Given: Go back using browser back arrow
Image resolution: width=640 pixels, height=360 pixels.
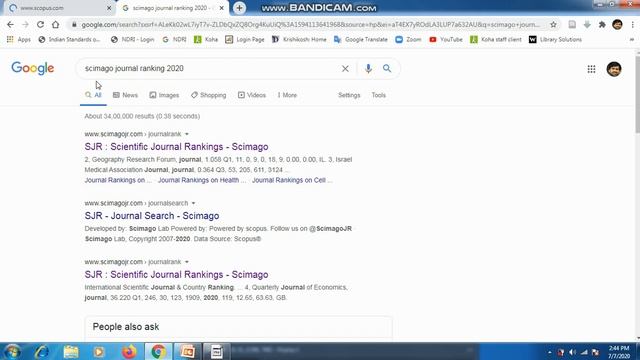Looking at the screenshot, I should click(x=10, y=24).
